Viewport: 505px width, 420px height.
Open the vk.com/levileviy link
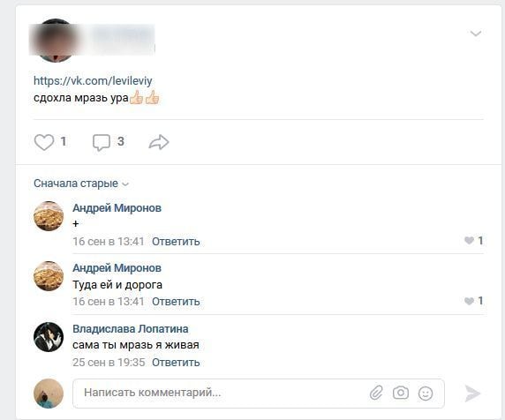click(93, 80)
